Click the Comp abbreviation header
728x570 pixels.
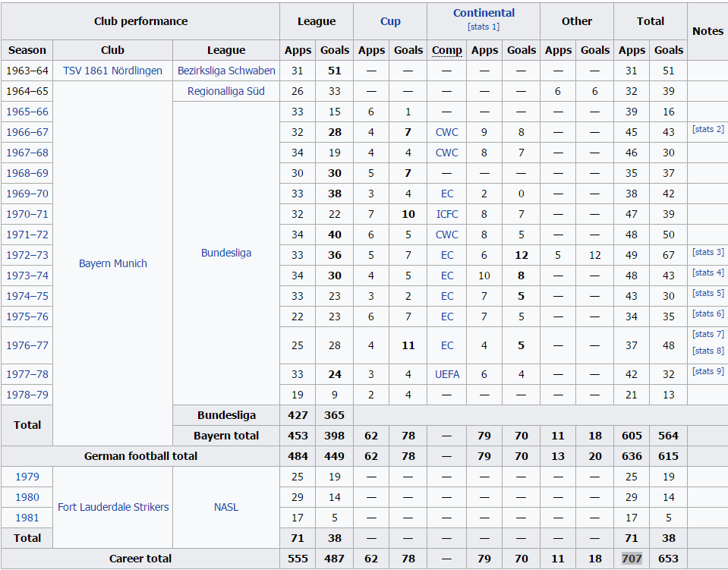point(446,50)
